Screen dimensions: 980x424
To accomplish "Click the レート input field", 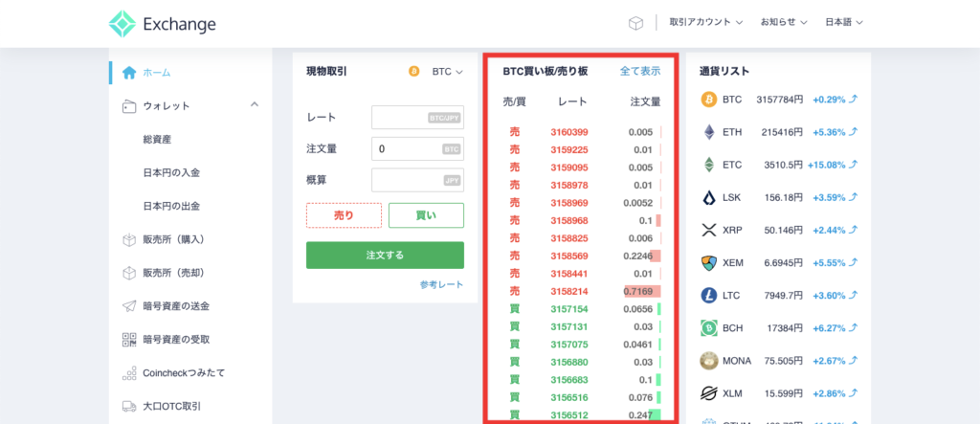I will [x=417, y=118].
